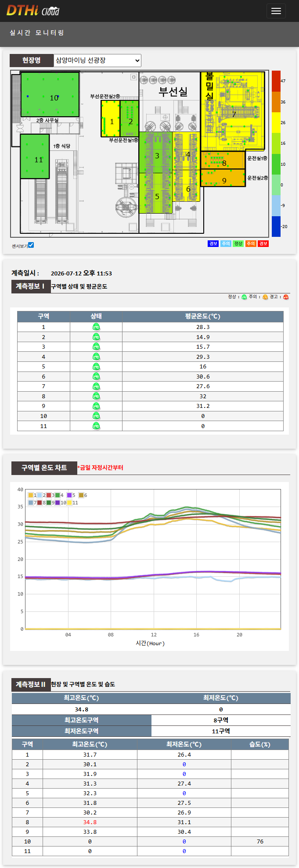The width and height of the screenshot is (299, 868).
Task: Click the status icon for zone 3
Action: (x=96, y=347)
